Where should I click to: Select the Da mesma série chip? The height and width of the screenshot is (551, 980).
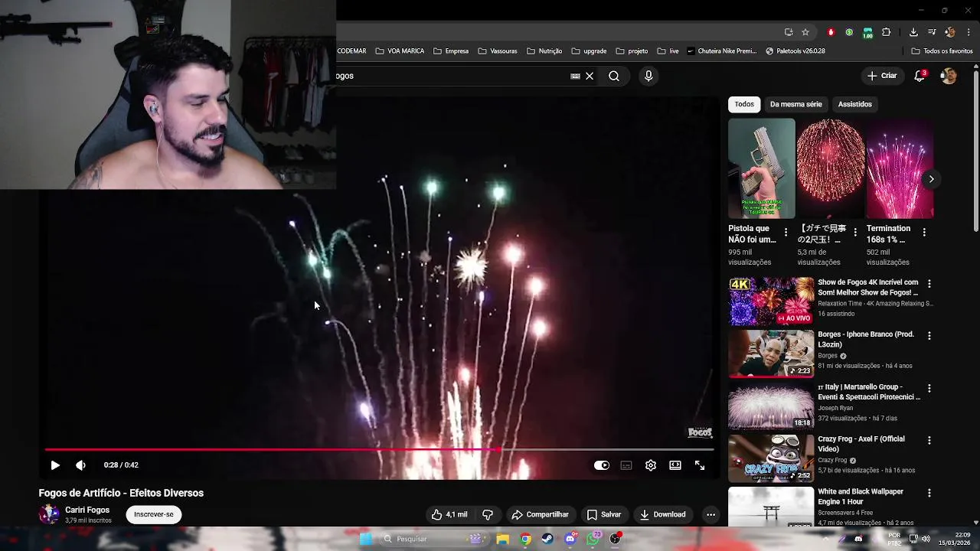tap(795, 104)
